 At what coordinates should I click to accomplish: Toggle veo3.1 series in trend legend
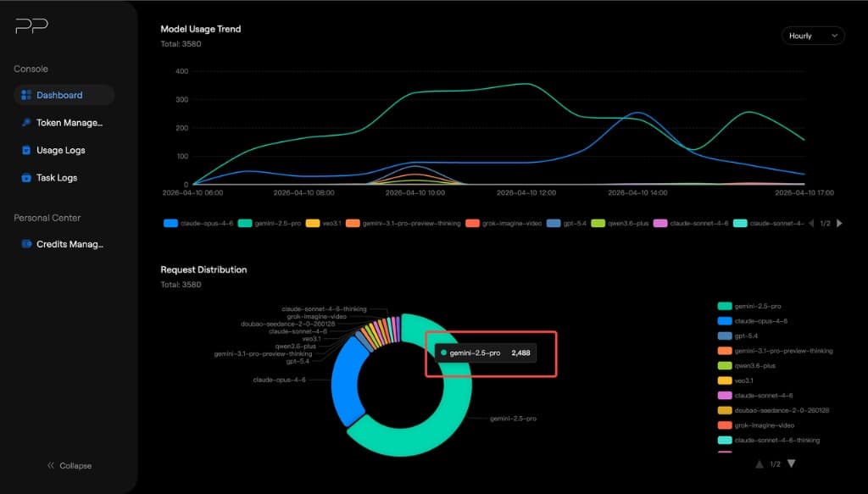(323, 224)
